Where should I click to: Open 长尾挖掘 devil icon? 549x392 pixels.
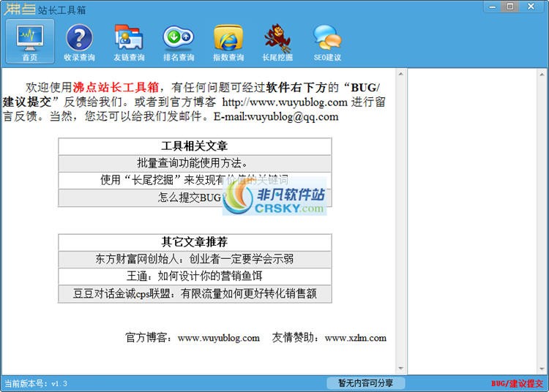[x=277, y=42]
